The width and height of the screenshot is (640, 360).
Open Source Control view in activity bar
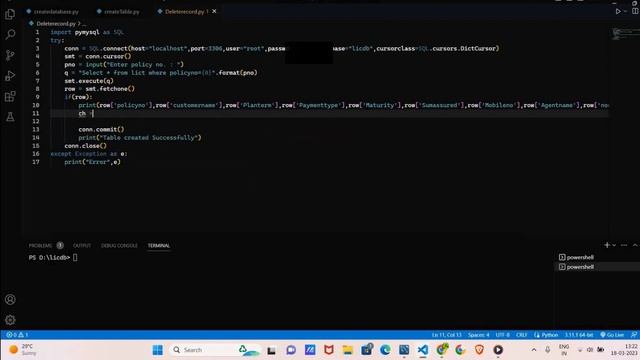(x=10, y=55)
